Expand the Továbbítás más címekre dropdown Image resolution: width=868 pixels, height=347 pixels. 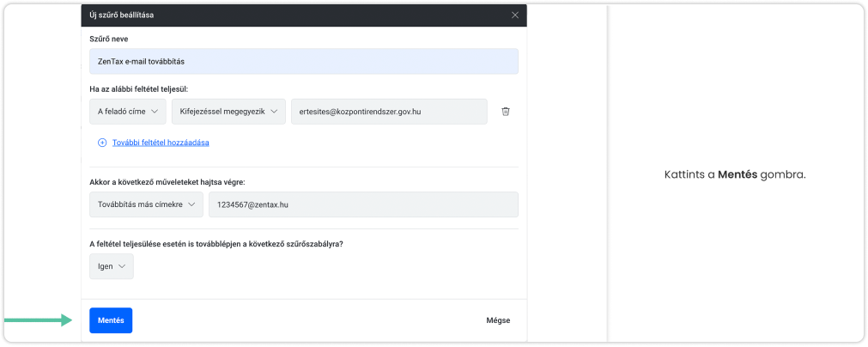tap(146, 204)
